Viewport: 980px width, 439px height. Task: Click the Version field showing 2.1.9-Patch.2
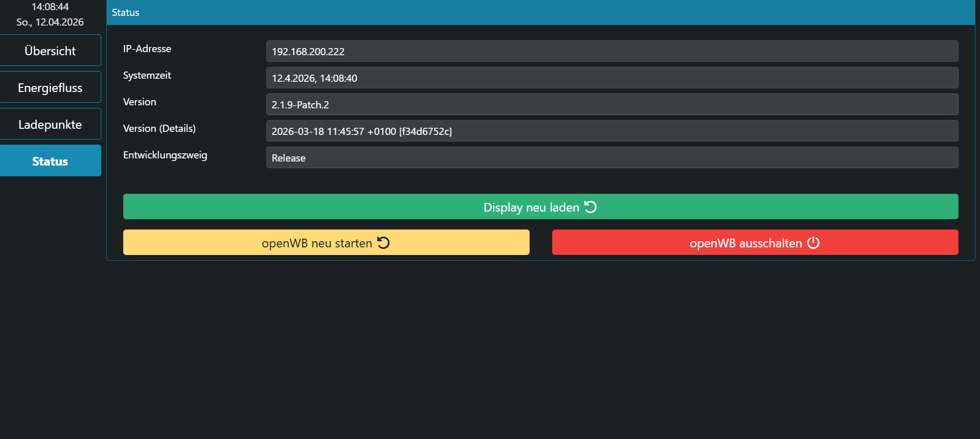pyautogui.click(x=612, y=105)
